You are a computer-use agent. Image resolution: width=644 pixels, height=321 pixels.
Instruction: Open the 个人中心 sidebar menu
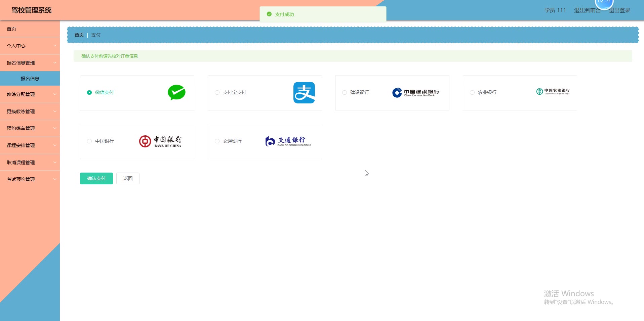point(30,46)
